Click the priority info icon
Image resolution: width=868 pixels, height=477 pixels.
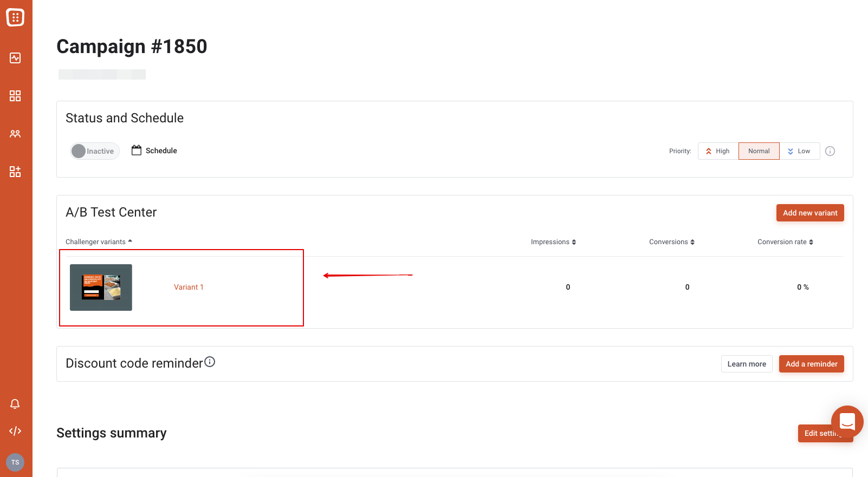tap(830, 151)
